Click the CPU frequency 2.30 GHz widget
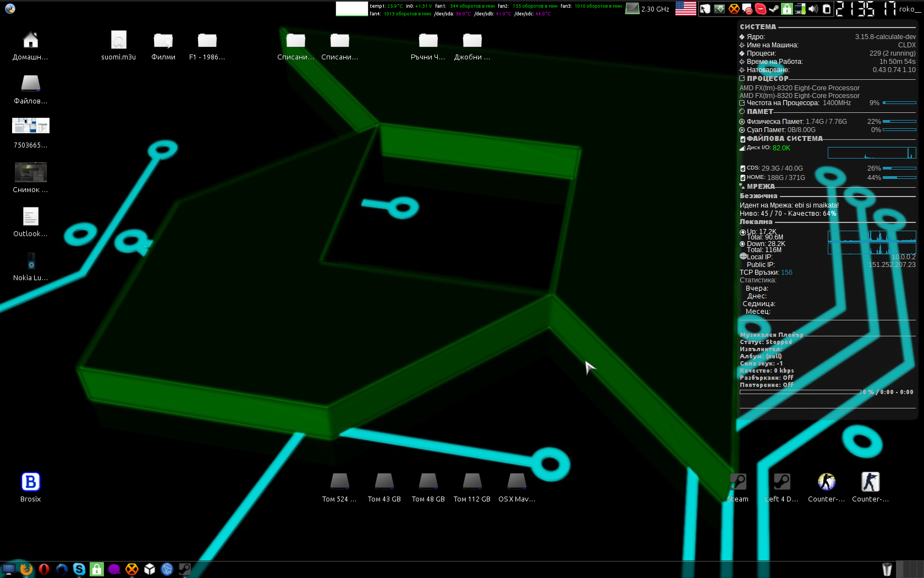 click(x=648, y=9)
